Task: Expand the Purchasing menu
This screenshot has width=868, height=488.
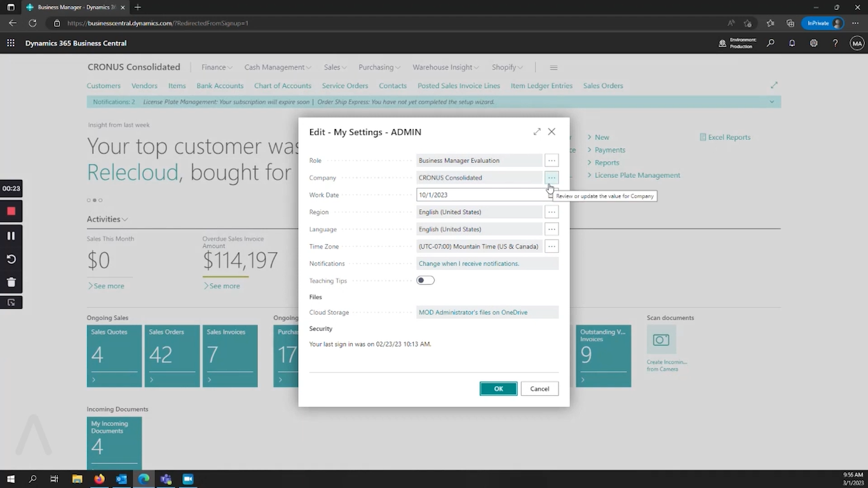Action: (379, 67)
